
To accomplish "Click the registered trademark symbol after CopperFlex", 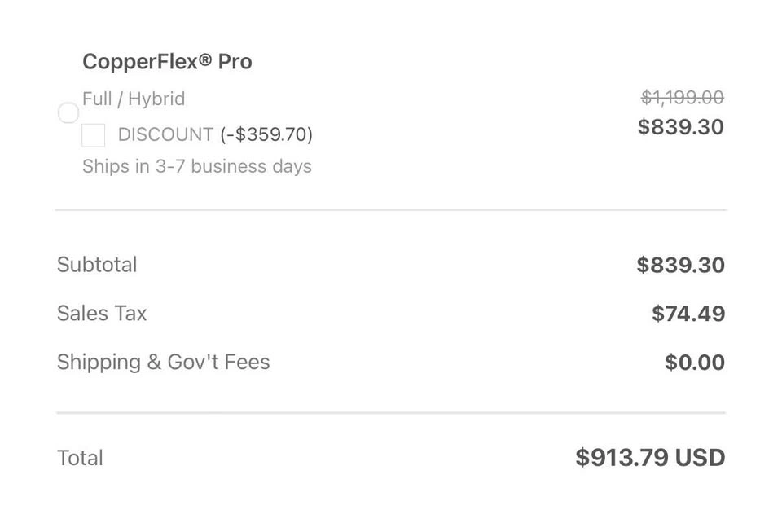I will pos(205,59).
